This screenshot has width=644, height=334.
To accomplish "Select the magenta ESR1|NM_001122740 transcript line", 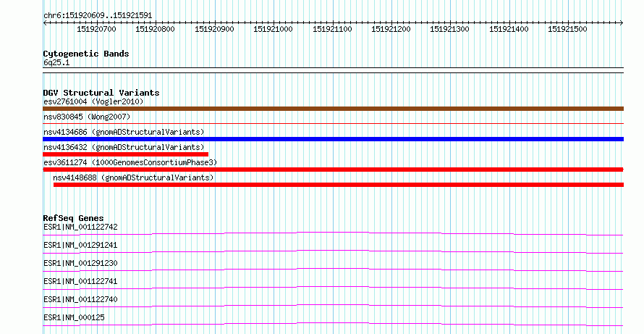I will 333,306.
